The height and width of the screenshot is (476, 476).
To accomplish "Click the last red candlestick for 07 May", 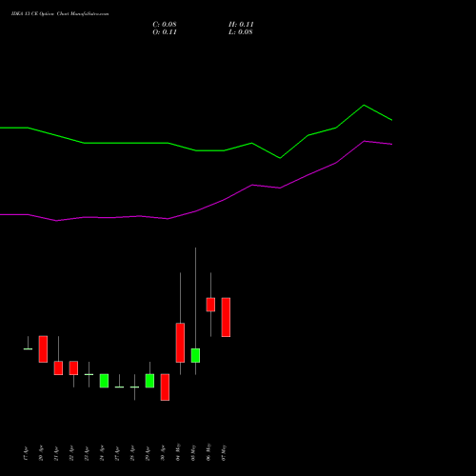I will 226,317.
